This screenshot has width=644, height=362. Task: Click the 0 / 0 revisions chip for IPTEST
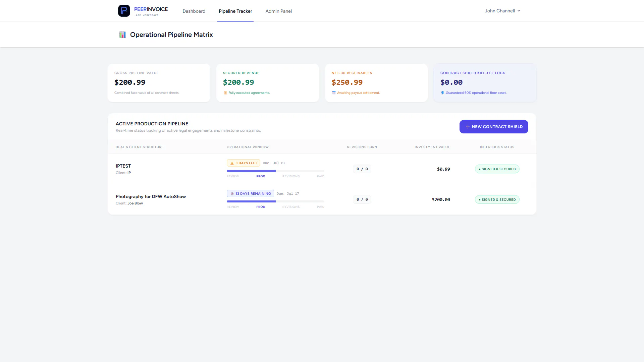[x=362, y=169]
